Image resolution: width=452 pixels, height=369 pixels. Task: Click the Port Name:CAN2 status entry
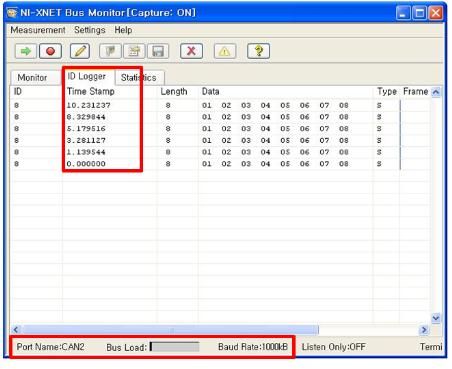[x=51, y=347]
